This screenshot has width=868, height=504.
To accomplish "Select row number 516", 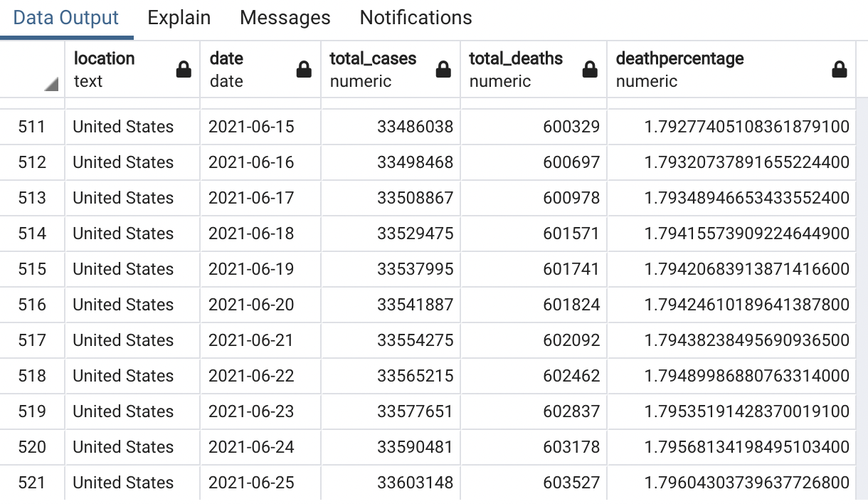I will tap(32, 305).
